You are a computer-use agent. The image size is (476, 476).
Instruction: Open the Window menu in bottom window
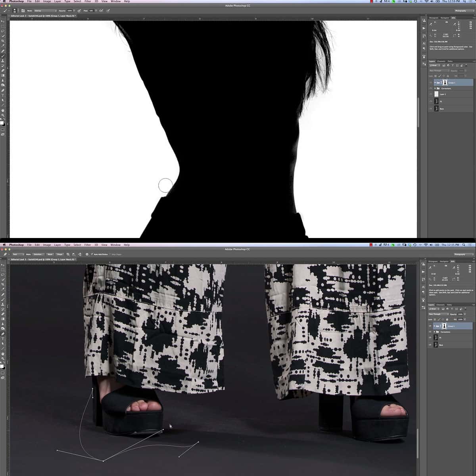click(x=115, y=245)
